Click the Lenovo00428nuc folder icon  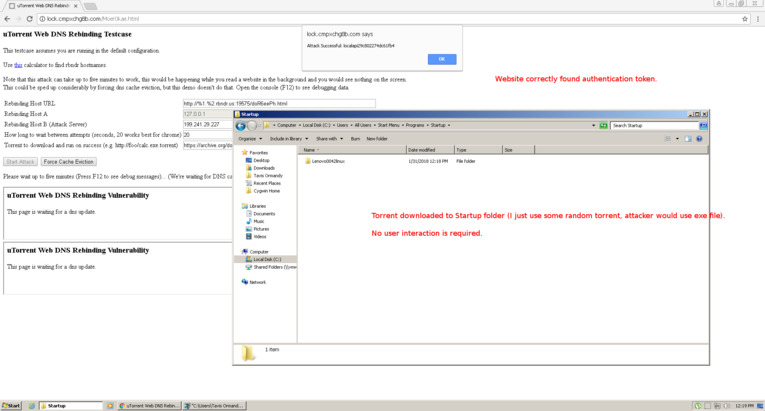point(308,161)
